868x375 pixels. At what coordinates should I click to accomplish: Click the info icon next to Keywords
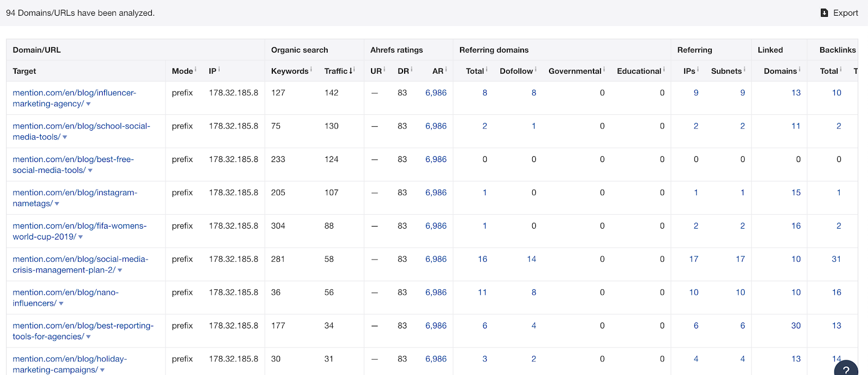[311, 69]
